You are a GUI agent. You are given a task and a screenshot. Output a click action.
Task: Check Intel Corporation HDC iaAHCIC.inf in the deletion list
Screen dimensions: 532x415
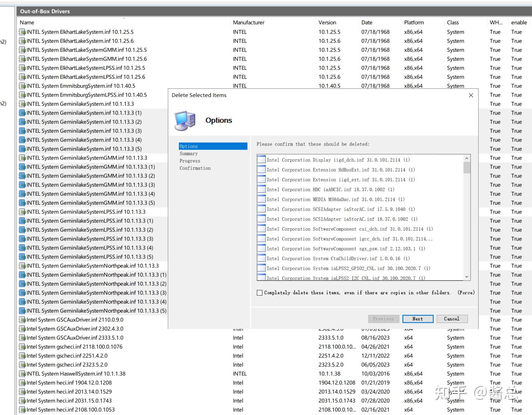coord(261,189)
